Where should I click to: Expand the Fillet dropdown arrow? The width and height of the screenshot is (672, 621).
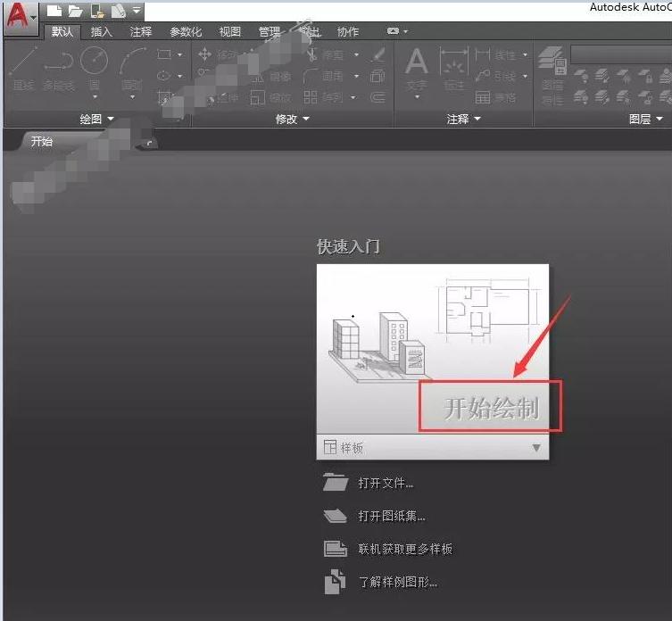coord(357,76)
